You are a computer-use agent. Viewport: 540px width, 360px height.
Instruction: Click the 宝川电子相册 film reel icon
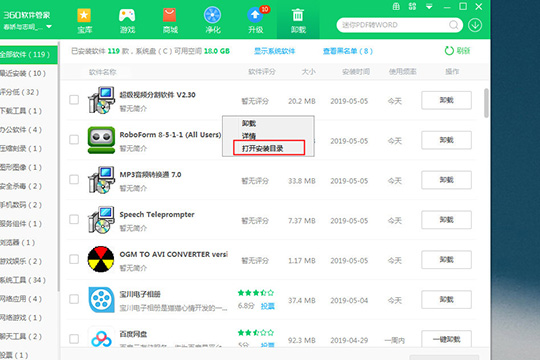tap(101, 299)
